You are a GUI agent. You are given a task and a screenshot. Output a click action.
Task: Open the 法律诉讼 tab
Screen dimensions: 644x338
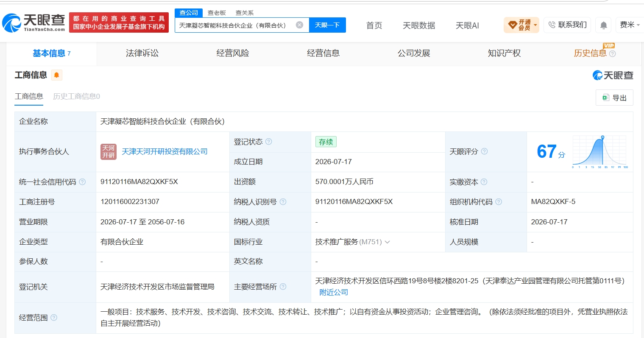coord(142,53)
